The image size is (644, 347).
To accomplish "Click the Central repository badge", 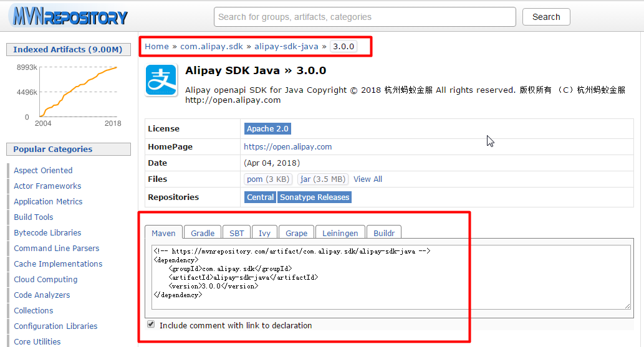I will 260,197.
